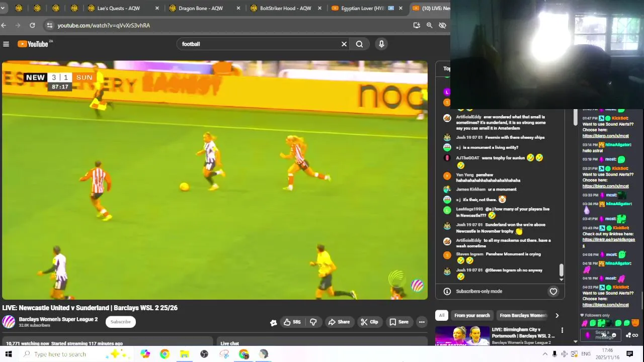The height and width of the screenshot is (362, 644).
Task: Select From Barclays Women's chip
Action: [x=523, y=315]
